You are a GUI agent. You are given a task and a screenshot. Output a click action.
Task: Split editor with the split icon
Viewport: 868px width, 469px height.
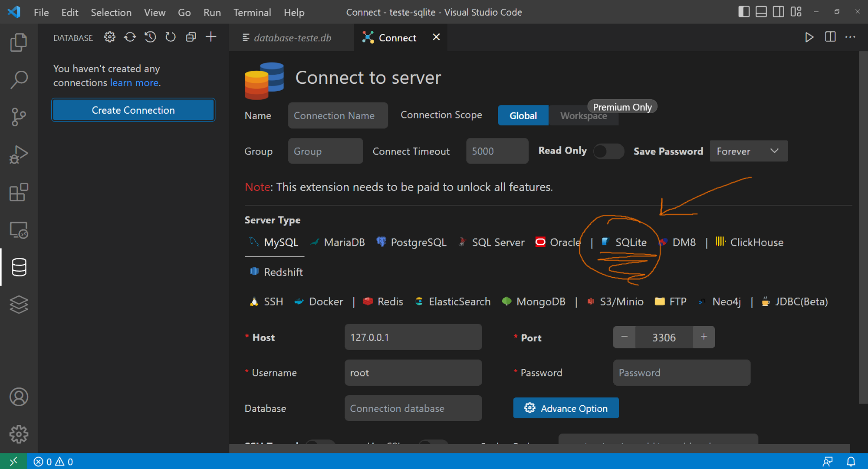click(830, 37)
